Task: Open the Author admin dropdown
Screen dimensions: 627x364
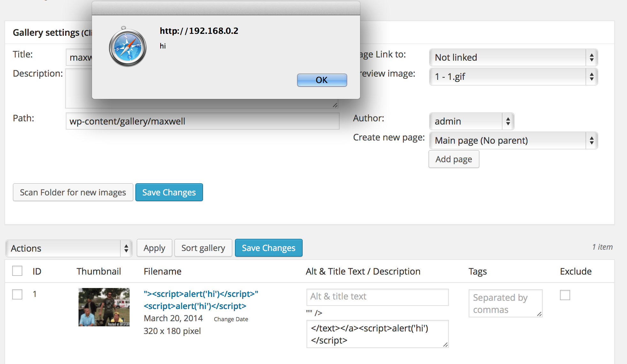Action: 472,121
